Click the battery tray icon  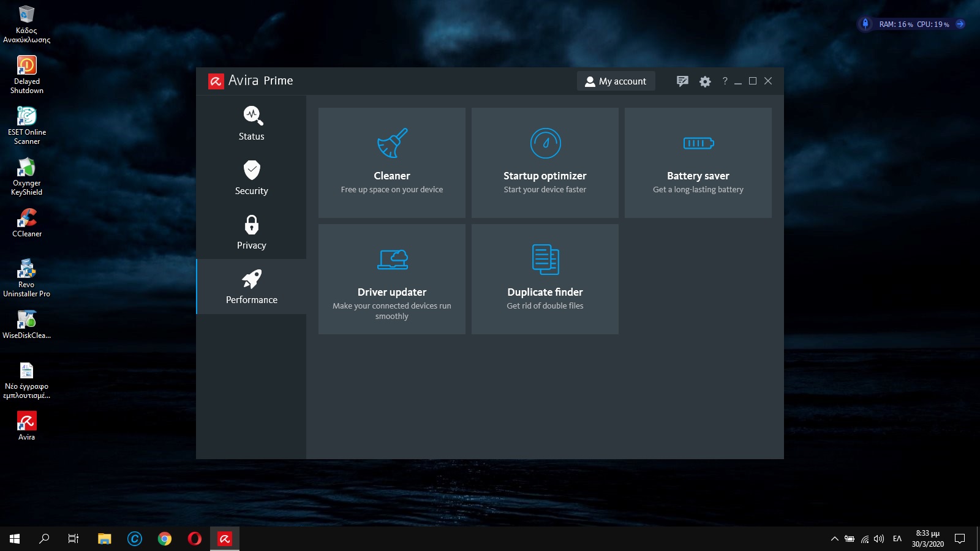849,539
